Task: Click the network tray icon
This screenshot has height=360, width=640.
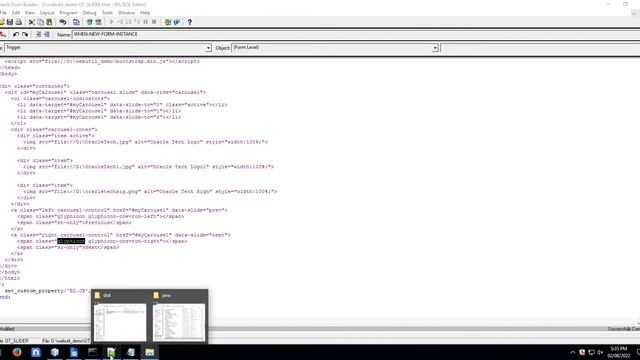Action: [x=591, y=352]
